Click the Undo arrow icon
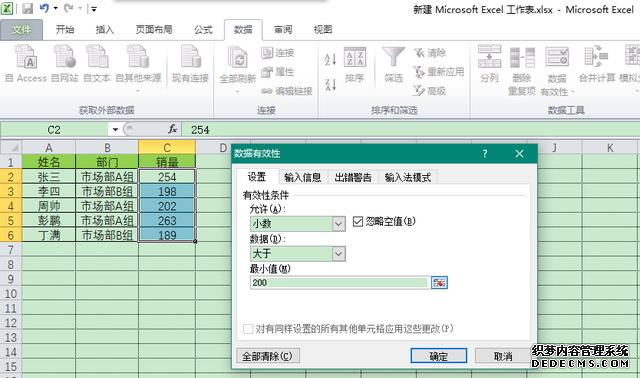Image resolution: width=640 pixels, height=378 pixels. click(44, 8)
